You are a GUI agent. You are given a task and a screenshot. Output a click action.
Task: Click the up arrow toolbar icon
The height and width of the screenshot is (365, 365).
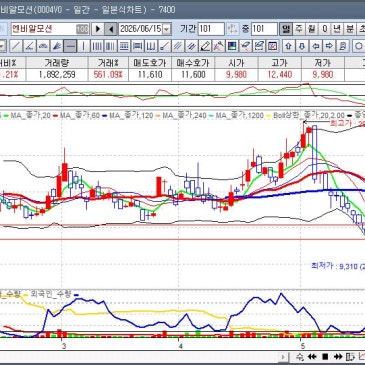click(x=288, y=46)
